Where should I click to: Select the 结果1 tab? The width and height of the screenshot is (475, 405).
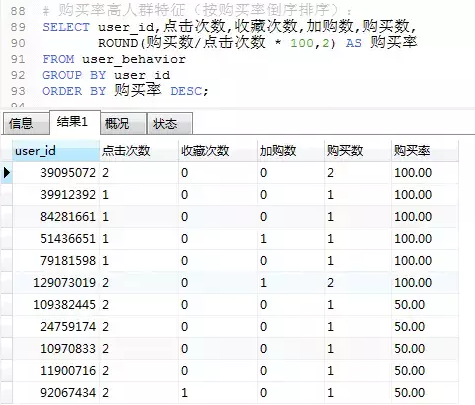(75, 122)
